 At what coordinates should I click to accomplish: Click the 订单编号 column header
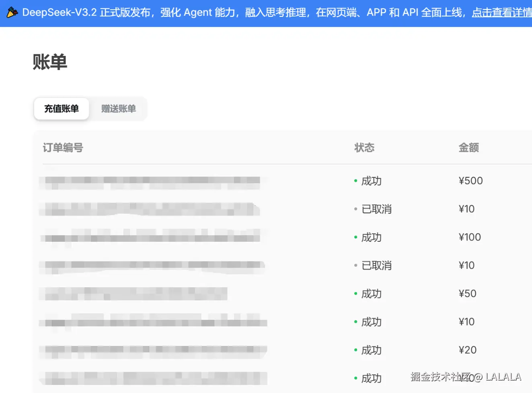63,147
